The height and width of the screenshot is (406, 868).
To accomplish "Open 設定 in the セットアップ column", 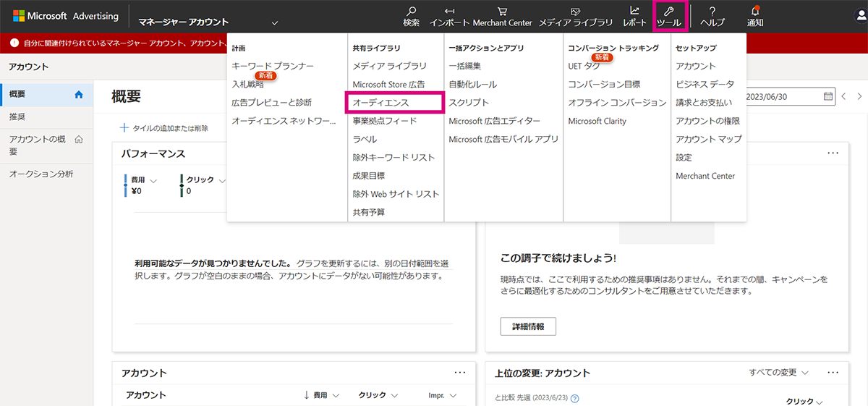I will pyautogui.click(x=684, y=158).
